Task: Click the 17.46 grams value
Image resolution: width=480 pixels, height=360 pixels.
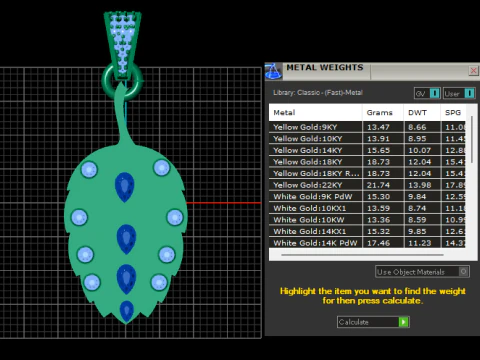Action: (378, 243)
